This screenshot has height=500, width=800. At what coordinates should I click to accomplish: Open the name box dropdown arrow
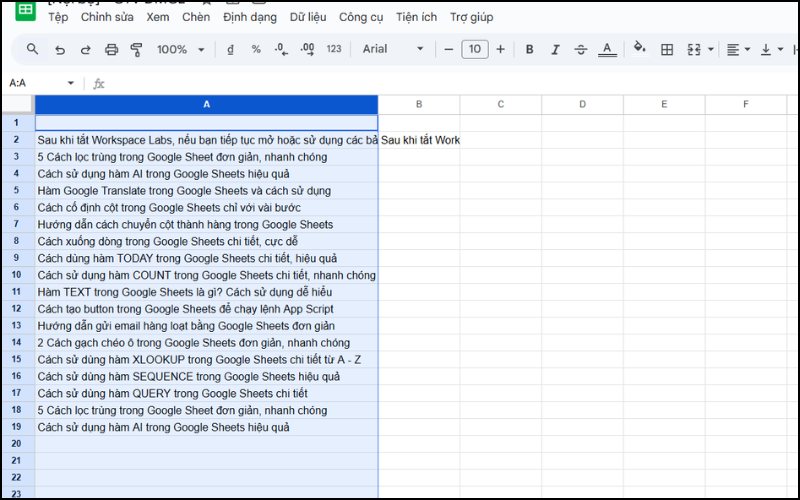[71, 83]
